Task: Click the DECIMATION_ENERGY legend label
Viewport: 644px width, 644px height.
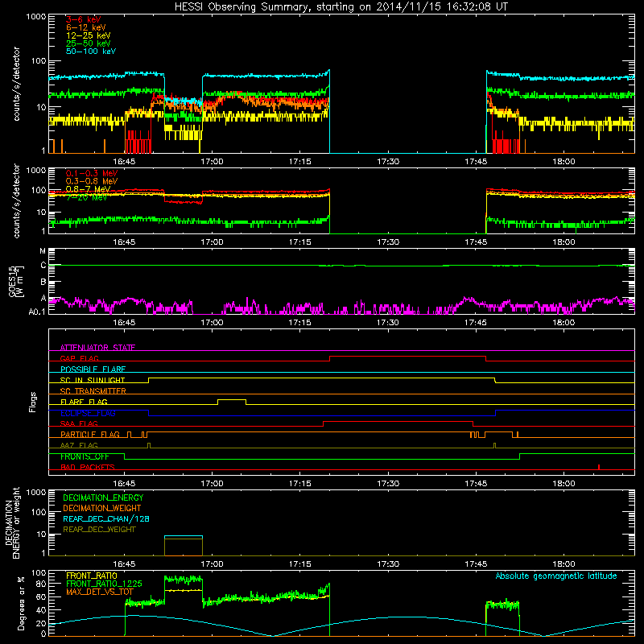Action: [x=103, y=497]
